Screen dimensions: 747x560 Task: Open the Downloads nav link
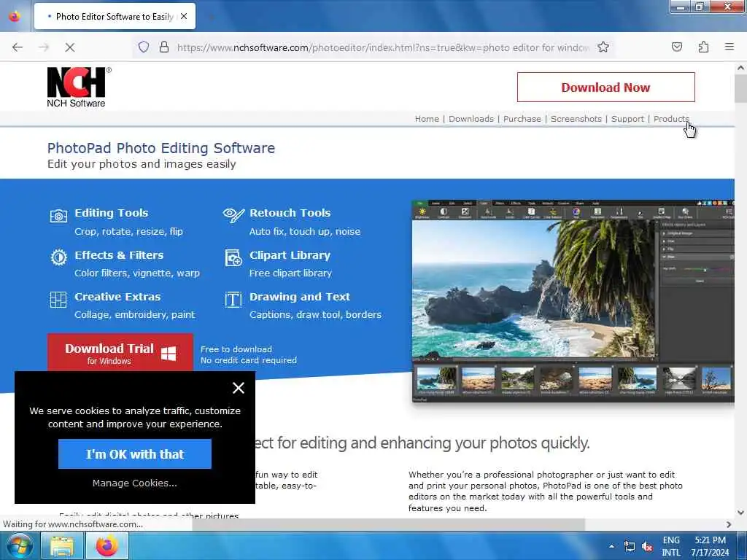[471, 119]
